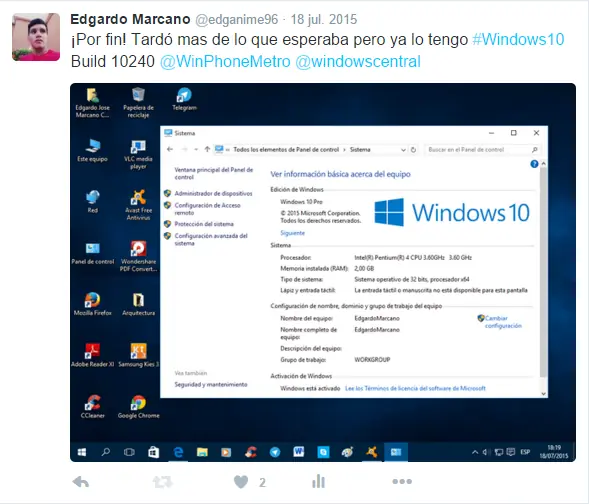
Task: Launch Wondershare PDF Converter shortcut
Action: pos(138,256)
